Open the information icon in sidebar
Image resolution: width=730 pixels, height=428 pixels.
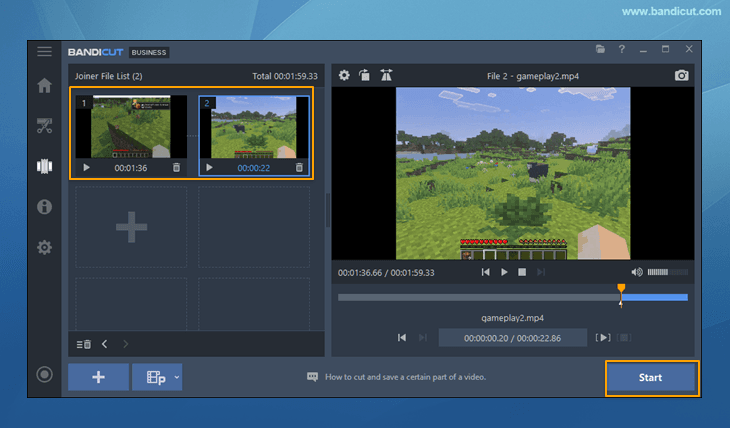(x=45, y=207)
